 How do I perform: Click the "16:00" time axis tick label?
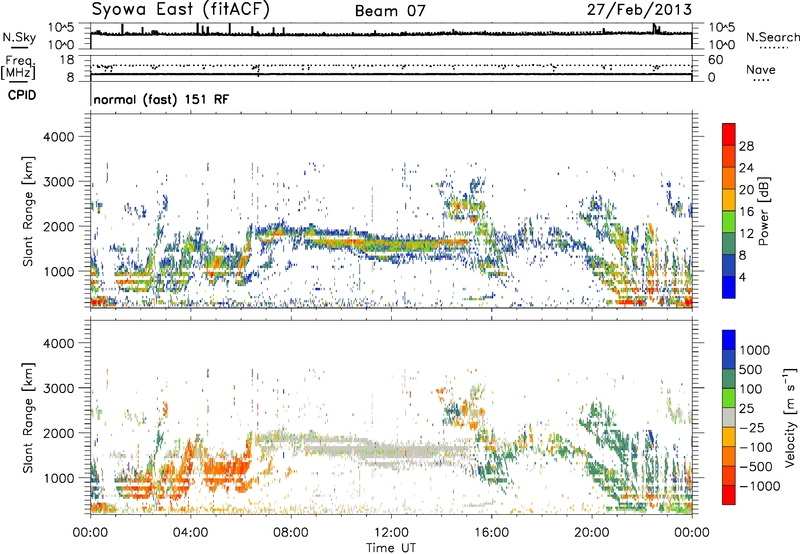tap(491, 533)
